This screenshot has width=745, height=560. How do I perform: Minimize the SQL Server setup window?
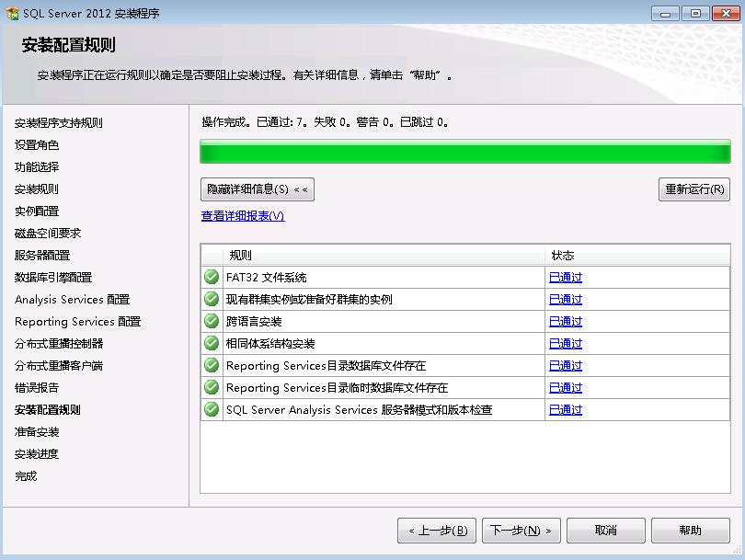665,13
